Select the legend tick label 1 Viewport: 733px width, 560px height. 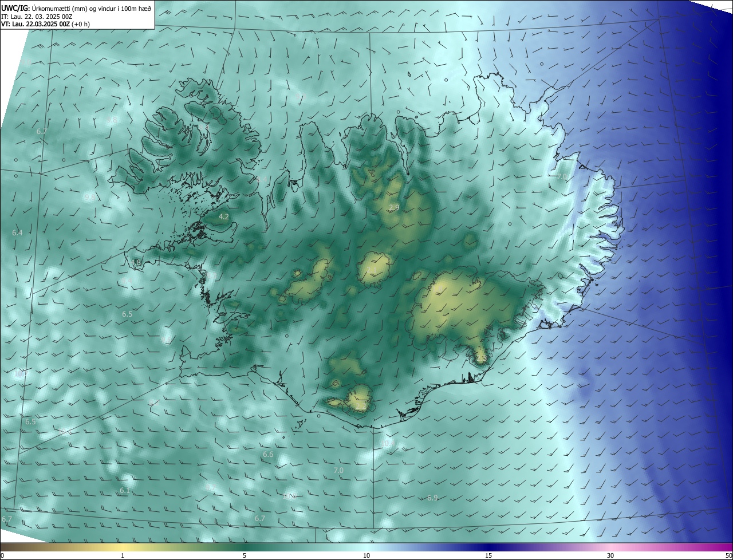pyautogui.click(x=123, y=555)
